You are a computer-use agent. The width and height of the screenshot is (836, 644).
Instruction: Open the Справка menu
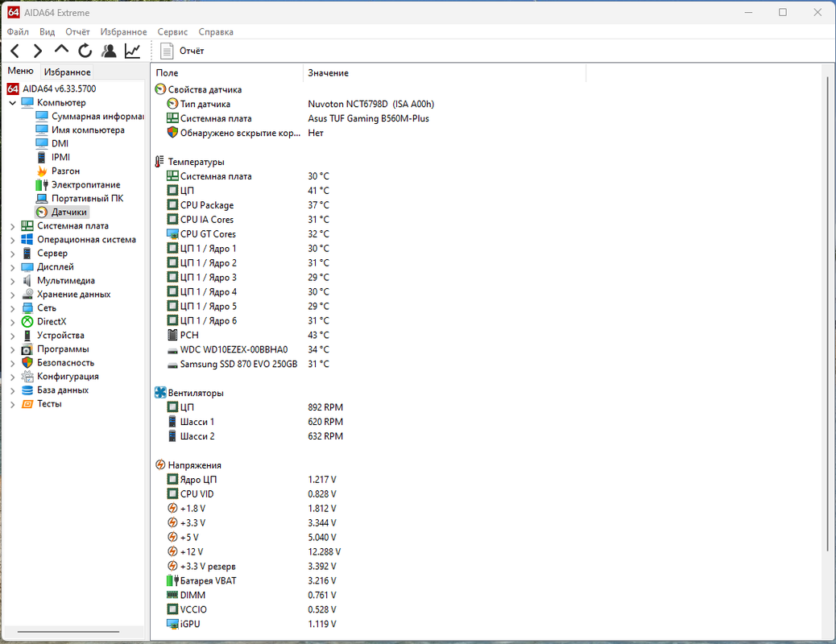216,32
